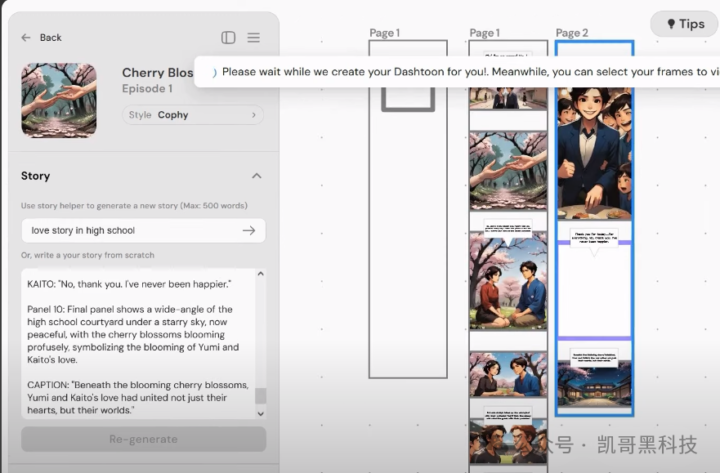Click the Back arrow icon
The width and height of the screenshot is (720, 473).
[26, 37]
